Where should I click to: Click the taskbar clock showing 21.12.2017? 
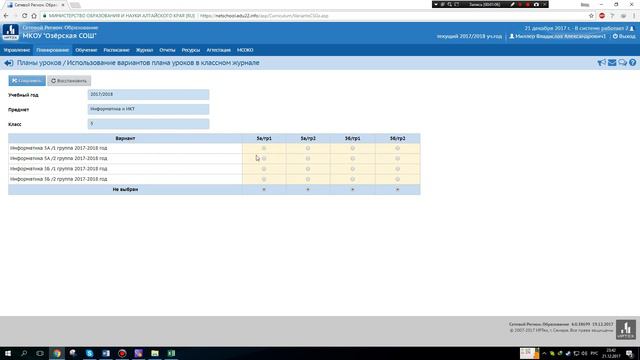[611, 353]
